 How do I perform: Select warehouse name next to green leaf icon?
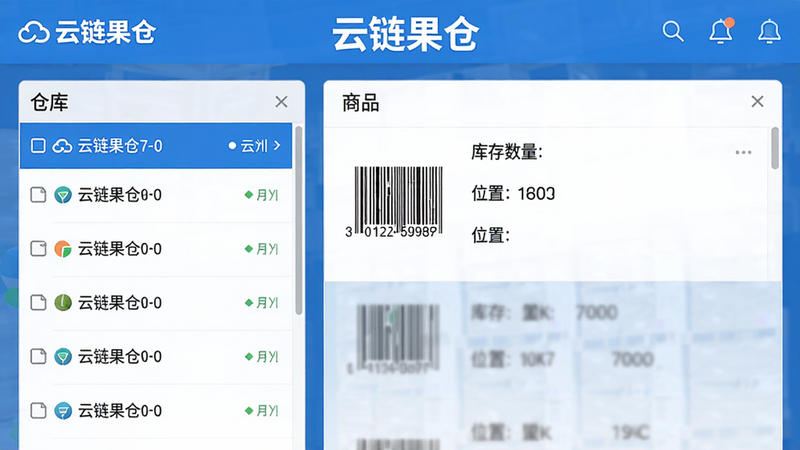(x=120, y=303)
